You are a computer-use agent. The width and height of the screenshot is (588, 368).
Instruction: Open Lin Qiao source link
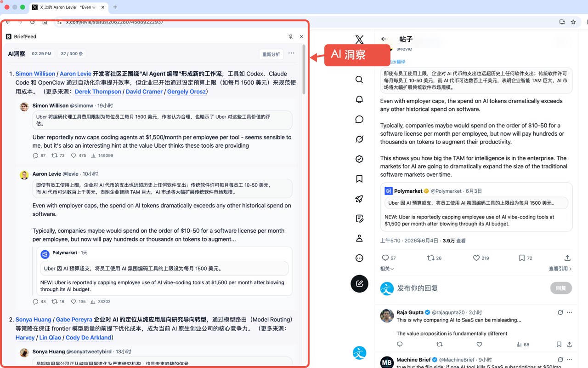coord(50,338)
